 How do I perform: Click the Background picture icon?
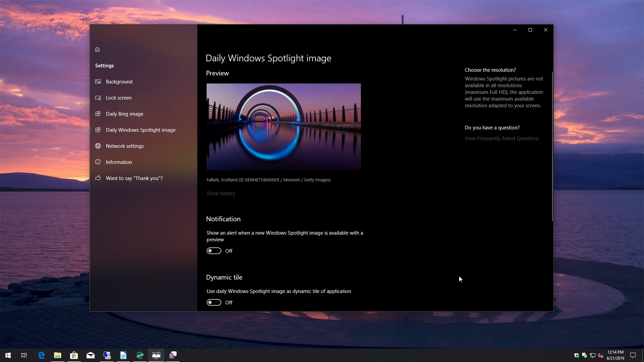point(98,81)
